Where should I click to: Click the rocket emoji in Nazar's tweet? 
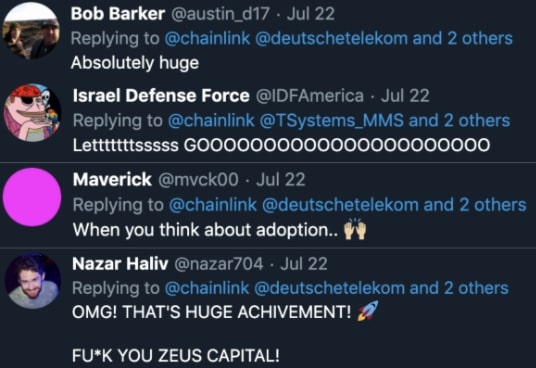click(x=368, y=311)
